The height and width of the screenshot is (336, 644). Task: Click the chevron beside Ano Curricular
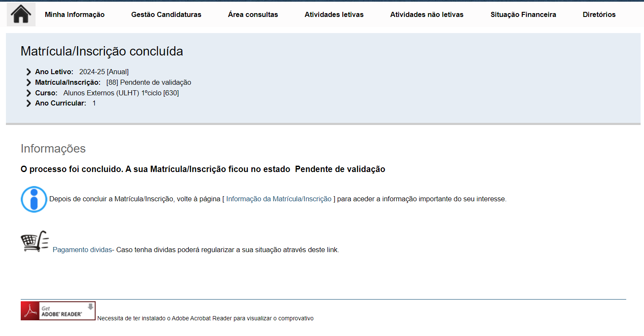click(28, 103)
